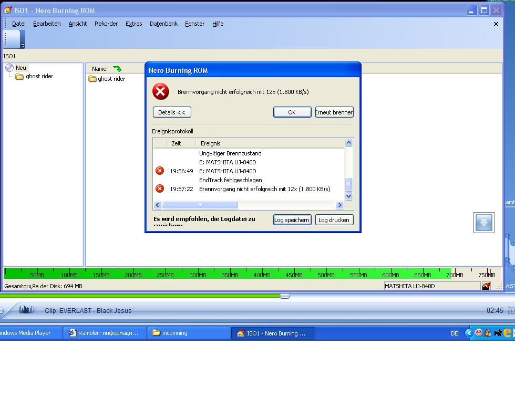This screenshot has width=515, height=420.
Task: Click the EndTrack fehlgeschlagen log entry
Action: (x=230, y=180)
